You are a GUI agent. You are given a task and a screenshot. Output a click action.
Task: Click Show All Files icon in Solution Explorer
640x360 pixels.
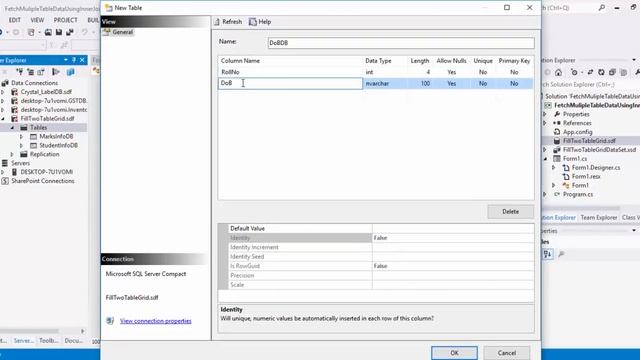point(623,72)
